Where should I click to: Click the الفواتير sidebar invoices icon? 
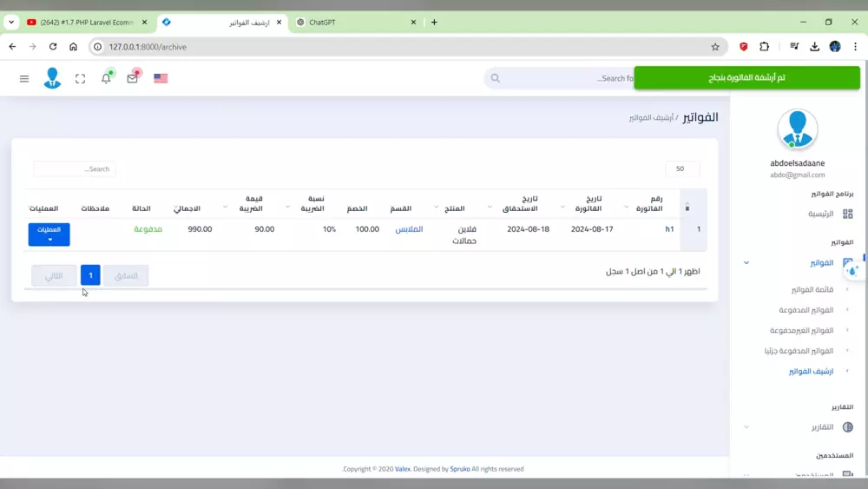(847, 262)
